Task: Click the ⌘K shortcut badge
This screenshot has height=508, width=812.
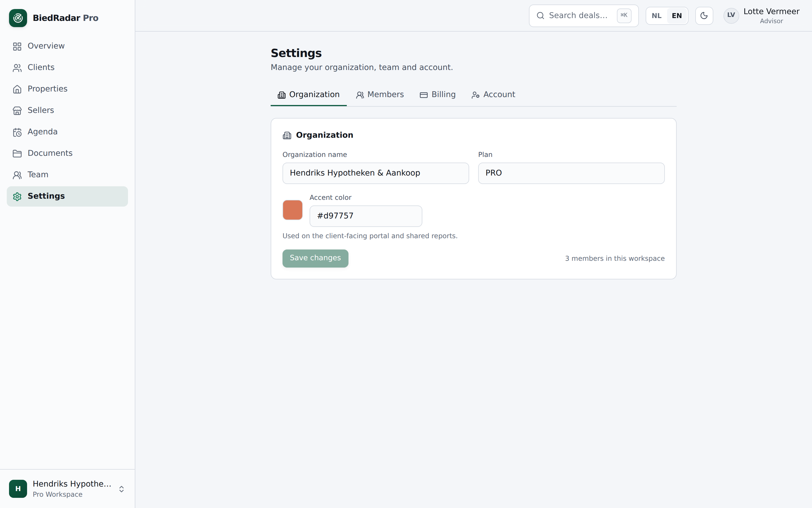Action: tap(624, 16)
